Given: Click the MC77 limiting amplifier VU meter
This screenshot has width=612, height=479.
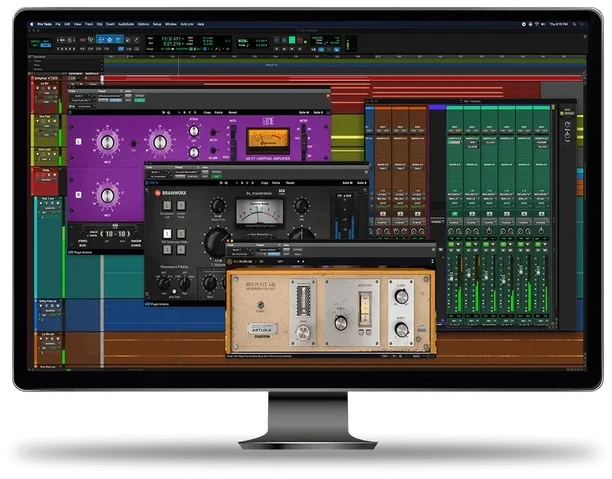Looking at the screenshot, I should pyautogui.click(x=268, y=140).
